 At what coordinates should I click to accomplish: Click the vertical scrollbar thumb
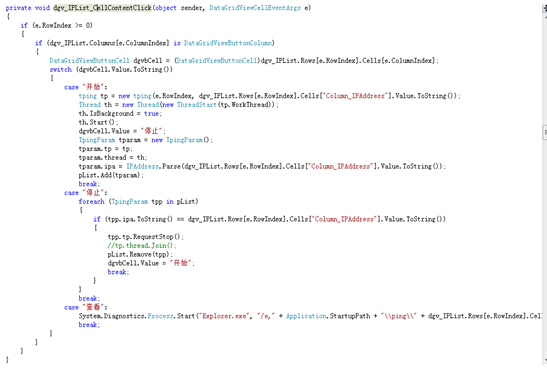(x=545, y=133)
